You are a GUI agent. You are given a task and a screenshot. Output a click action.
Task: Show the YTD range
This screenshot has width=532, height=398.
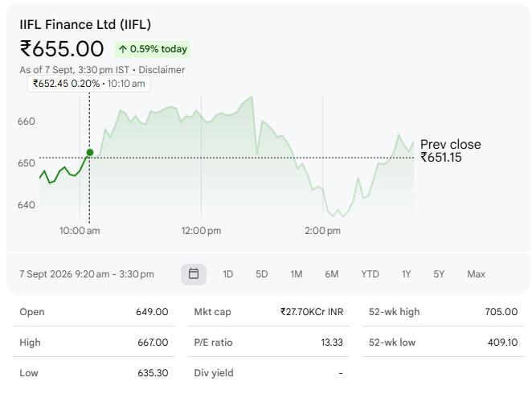tap(370, 274)
